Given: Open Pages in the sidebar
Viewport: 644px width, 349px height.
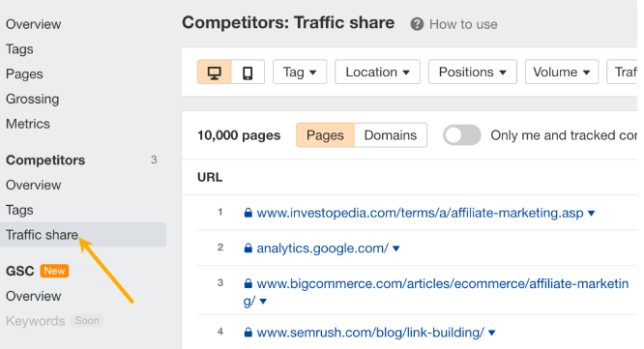Looking at the screenshot, I should coord(24,74).
